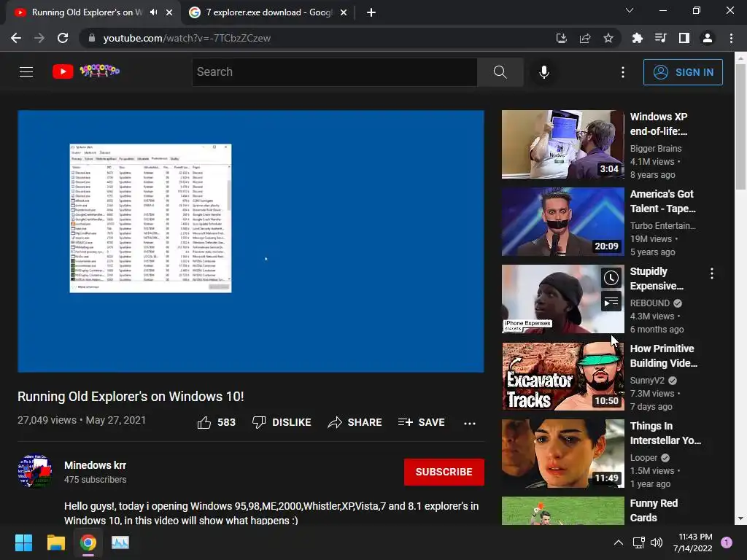Screen dimensions: 747x560
Task: Expand the tab search dropdown chevron
Action: coord(630,10)
